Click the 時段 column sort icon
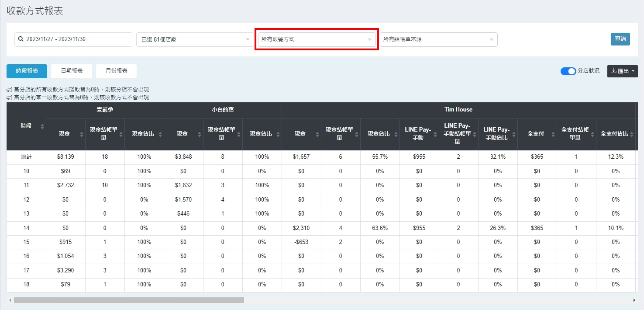The image size is (644, 310). [x=42, y=126]
